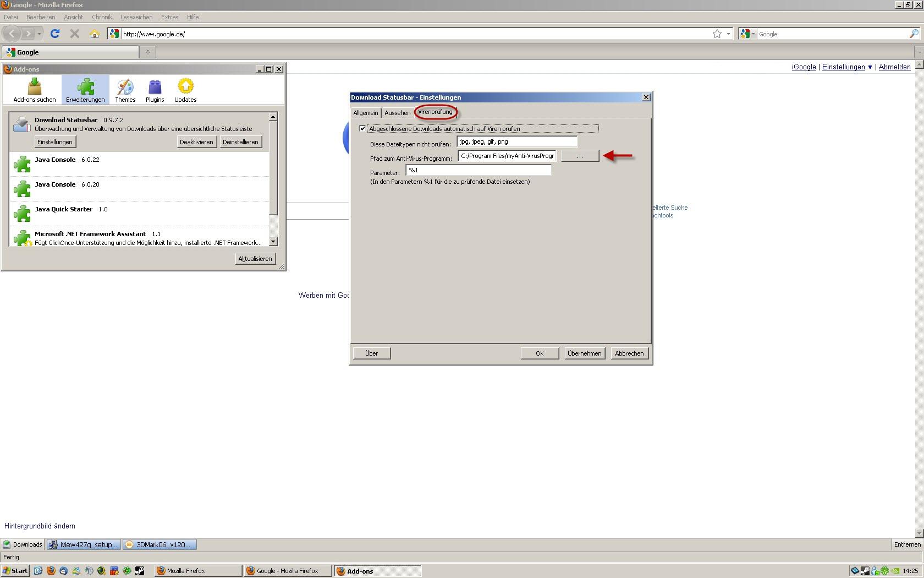Image resolution: width=924 pixels, height=578 pixels.
Task: Browse for anti-virus program path
Action: [580, 156]
